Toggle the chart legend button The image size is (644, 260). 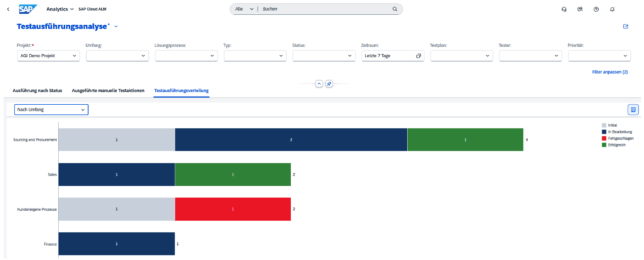[633, 110]
